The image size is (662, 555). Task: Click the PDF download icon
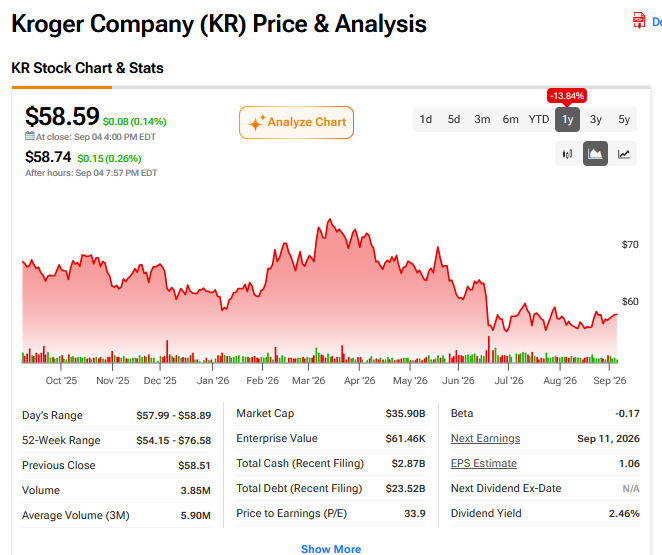(x=639, y=20)
